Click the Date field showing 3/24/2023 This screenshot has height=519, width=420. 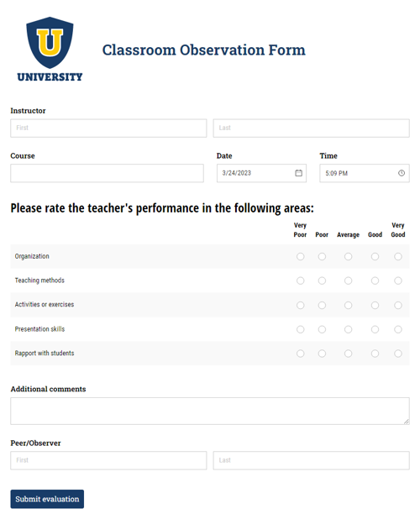(x=261, y=173)
